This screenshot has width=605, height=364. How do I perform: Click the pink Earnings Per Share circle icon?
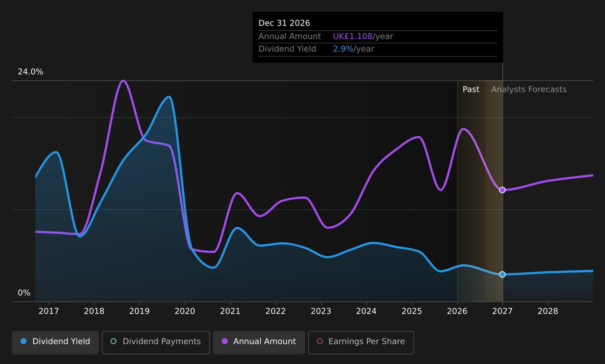[x=320, y=341]
